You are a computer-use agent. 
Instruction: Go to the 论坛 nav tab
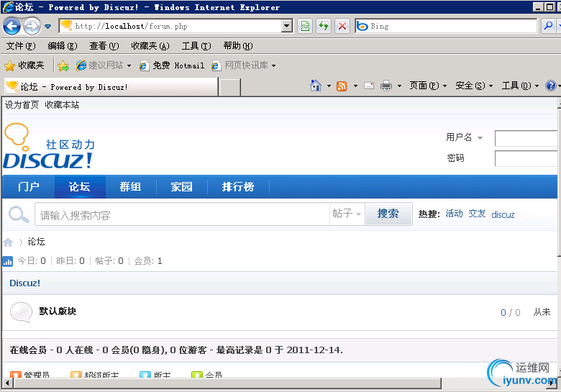79,187
